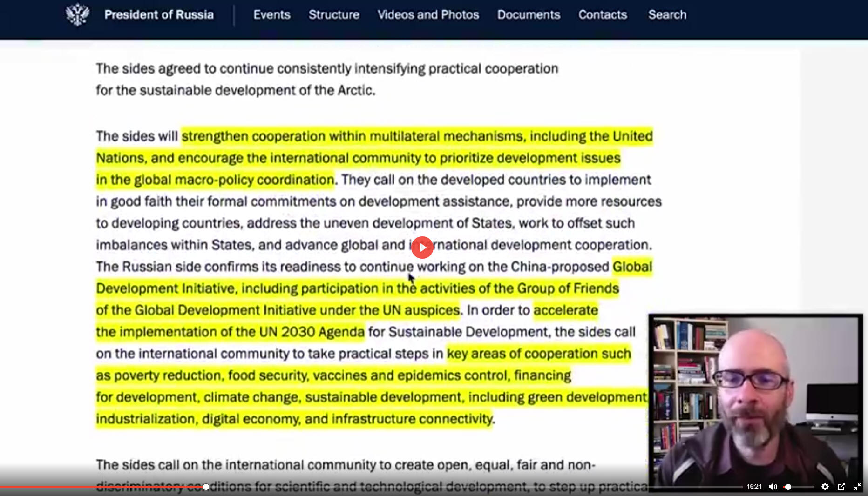Open the video in a new window
The image size is (868, 496).
[841, 487]
